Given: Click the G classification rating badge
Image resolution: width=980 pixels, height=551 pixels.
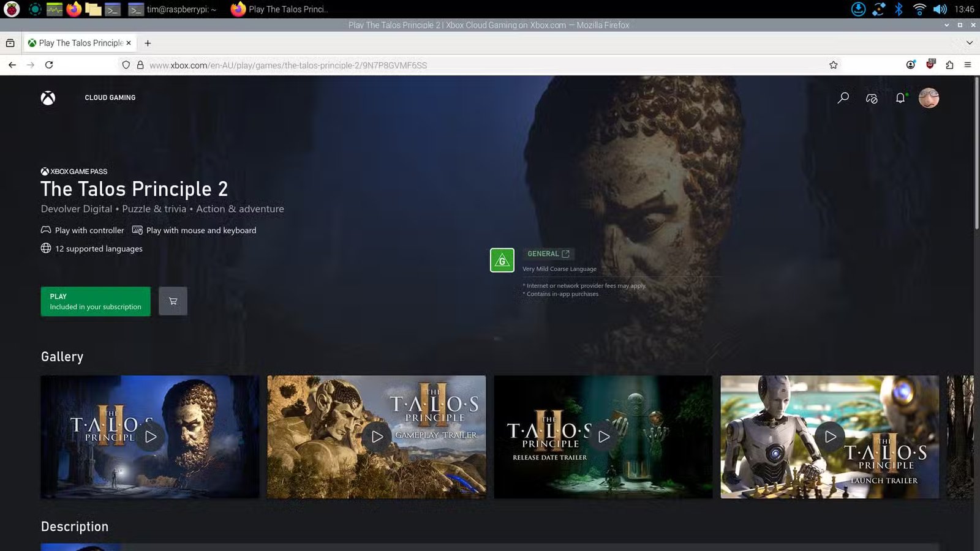Looking at the screenshot, I should tap(502, 260).
